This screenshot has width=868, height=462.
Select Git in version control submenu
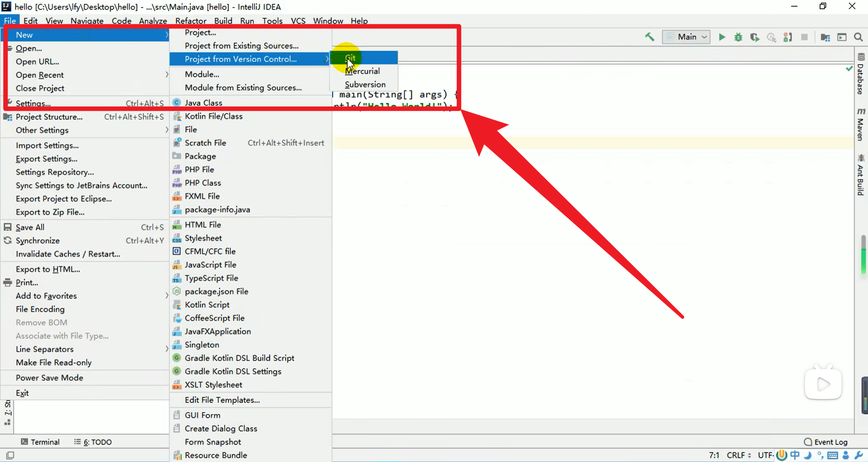[x=364, y=58]
